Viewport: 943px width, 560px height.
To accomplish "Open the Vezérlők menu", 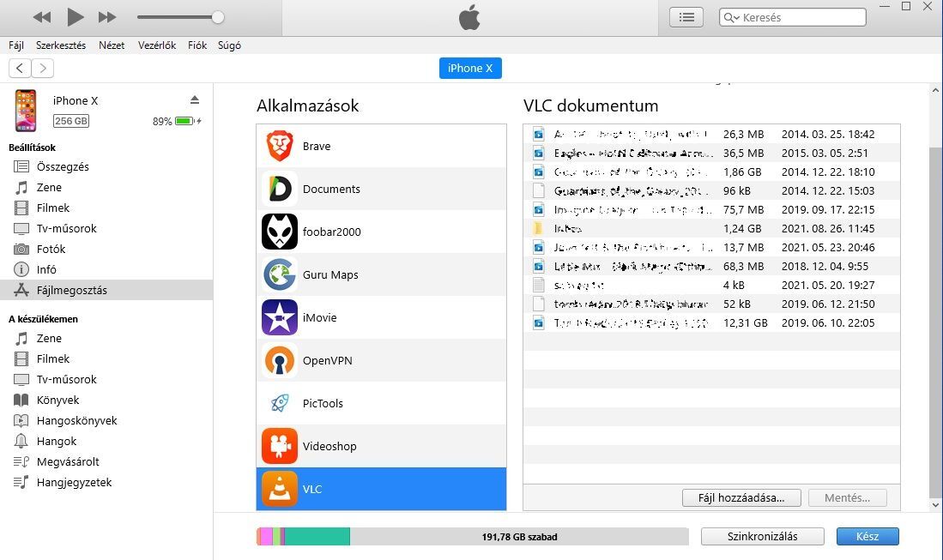I will click(157, 45).
